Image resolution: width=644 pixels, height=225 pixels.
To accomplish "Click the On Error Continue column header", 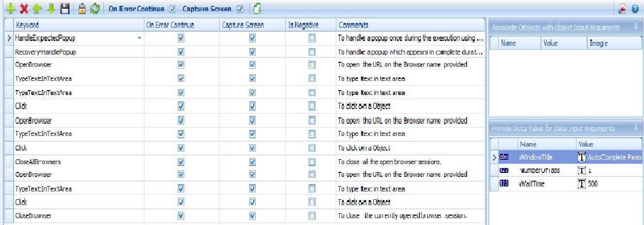I will click(x=181, y=25).
